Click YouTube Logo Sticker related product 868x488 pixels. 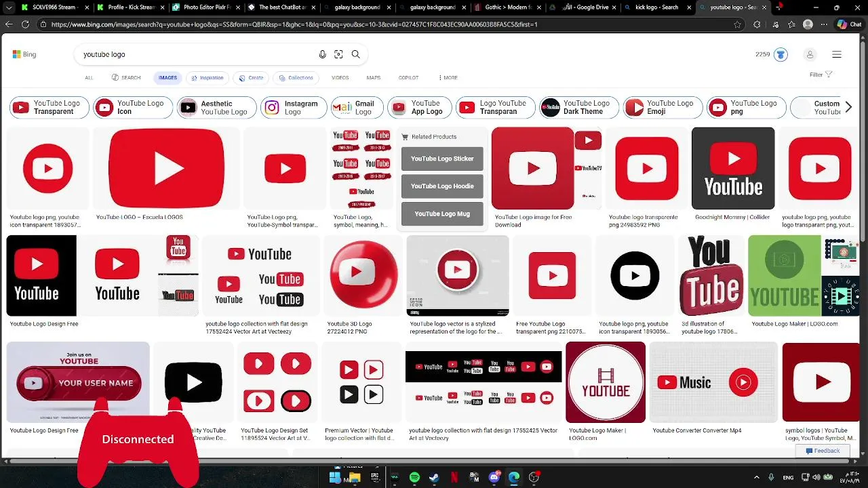point(442,159)
